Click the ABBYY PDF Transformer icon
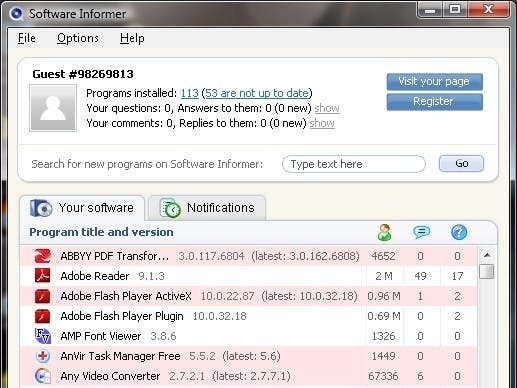 tap(43, 256)
